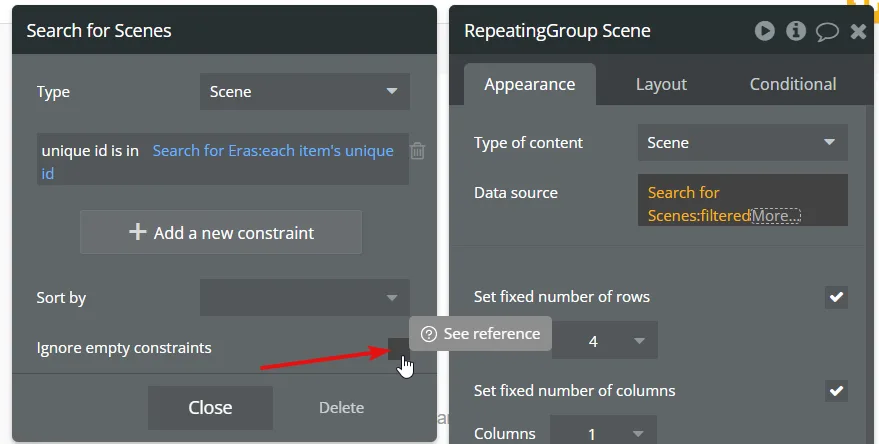Open the Sort by dropdown

point(304,297)
